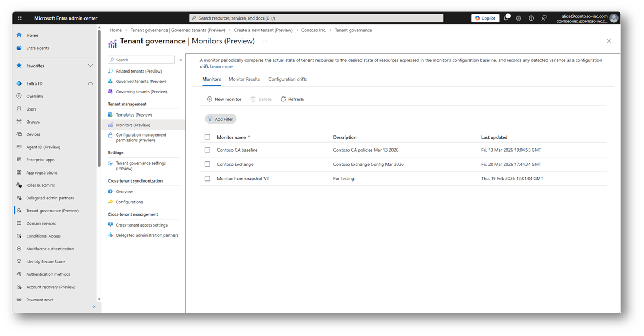Open the feedback icon in header
This screenshot has width=644, height=336.
pos(544,18)
